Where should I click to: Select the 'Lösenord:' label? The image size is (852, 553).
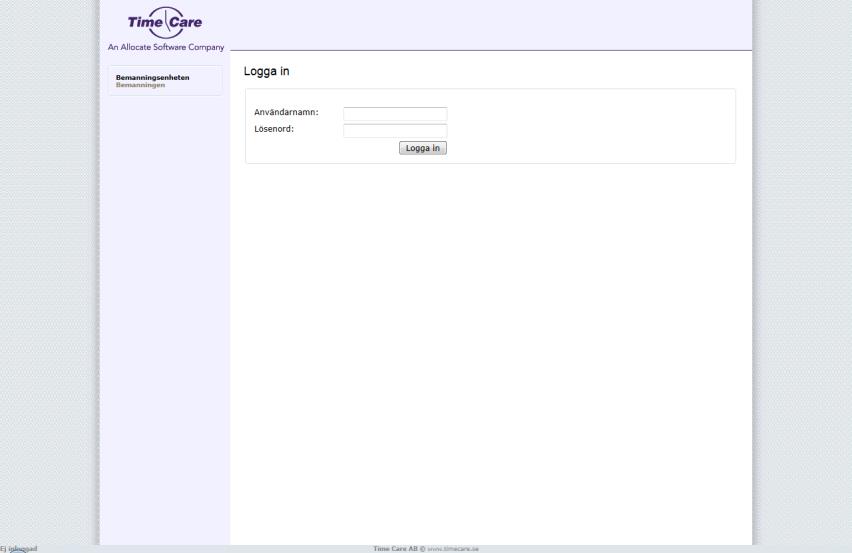[x=274, y=129]
